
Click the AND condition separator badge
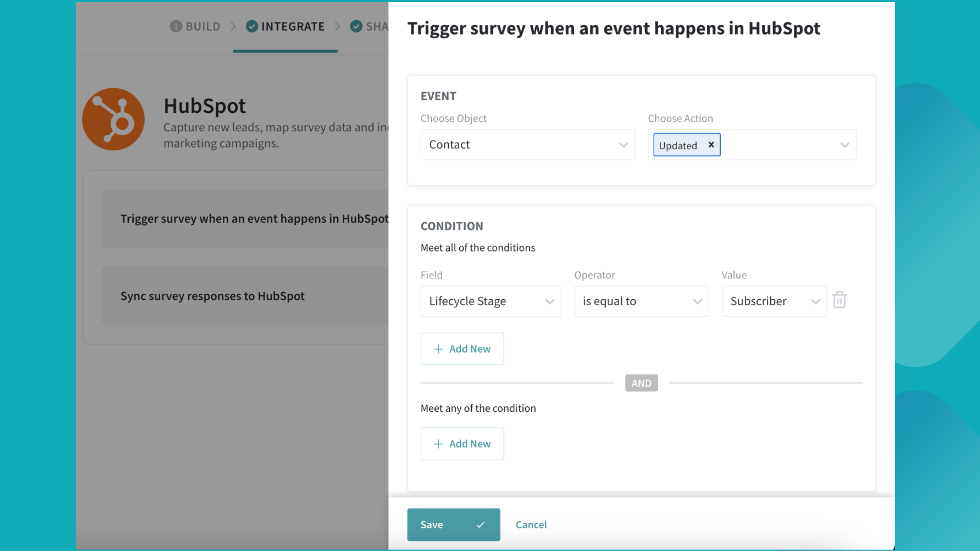(x=641, y=383)
